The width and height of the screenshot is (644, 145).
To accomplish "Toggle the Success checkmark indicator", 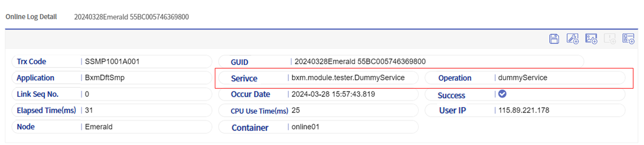I will [502, 94].
